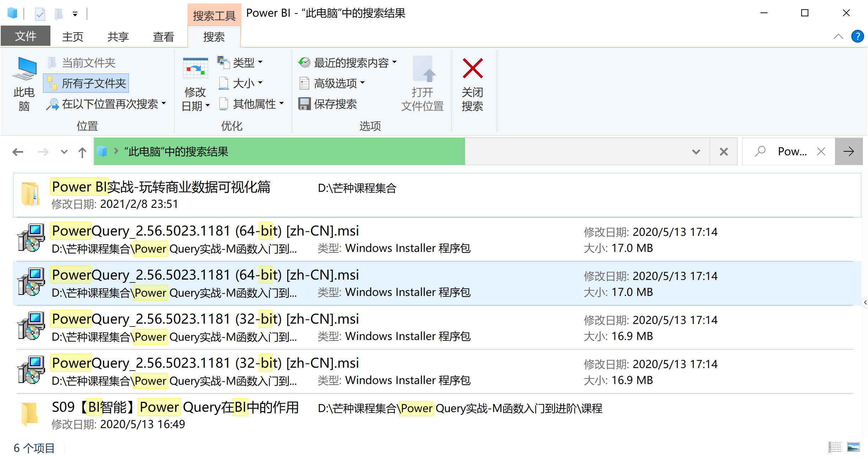Open Advanced options (高级选项) dropdown

pyautogui.click(x=332, y=83)
